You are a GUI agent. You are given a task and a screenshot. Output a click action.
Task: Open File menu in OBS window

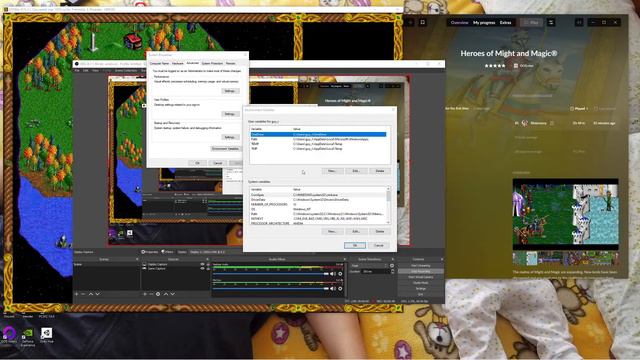tap(77, 71)
